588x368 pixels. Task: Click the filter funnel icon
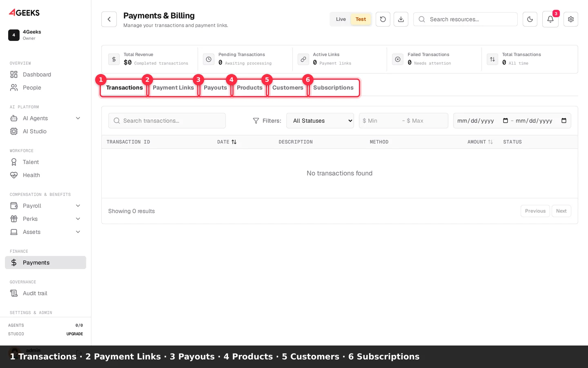pos(256,121)
